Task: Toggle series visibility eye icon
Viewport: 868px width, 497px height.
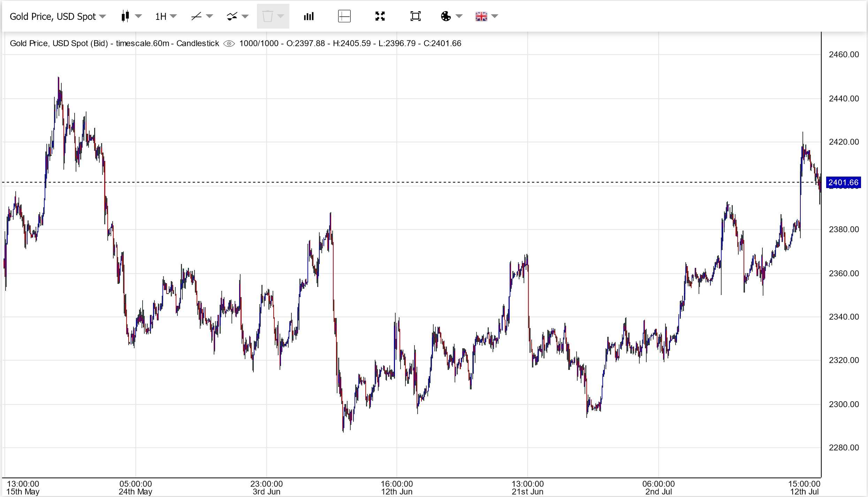Action: (229, 44)
